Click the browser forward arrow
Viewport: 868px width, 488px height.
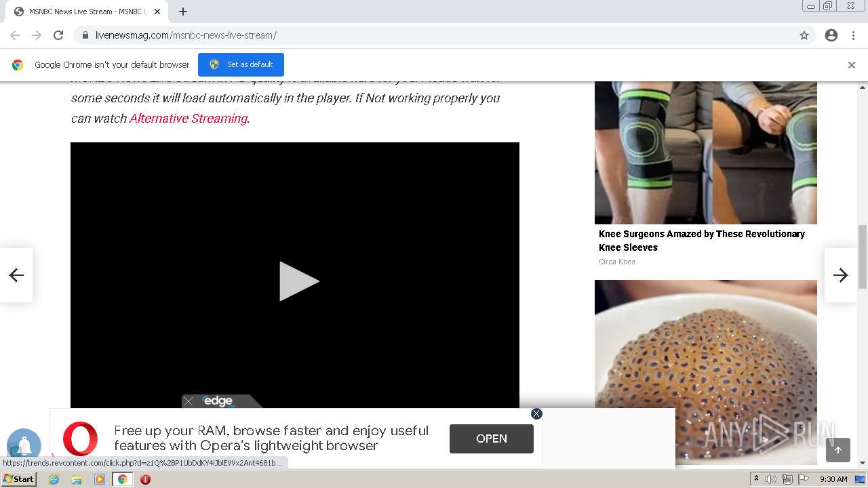pos(37,35)
